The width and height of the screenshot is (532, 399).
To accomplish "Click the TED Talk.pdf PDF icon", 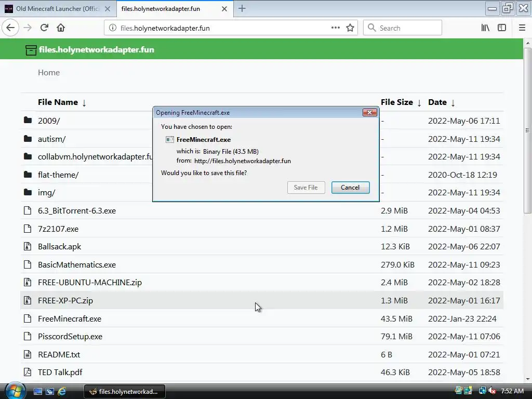I will (x=28, y=372).
